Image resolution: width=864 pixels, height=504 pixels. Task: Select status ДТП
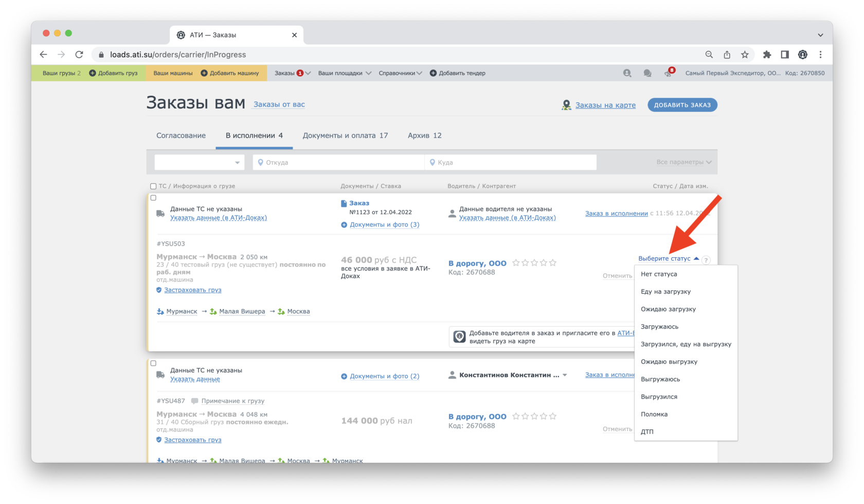(686, 431)
